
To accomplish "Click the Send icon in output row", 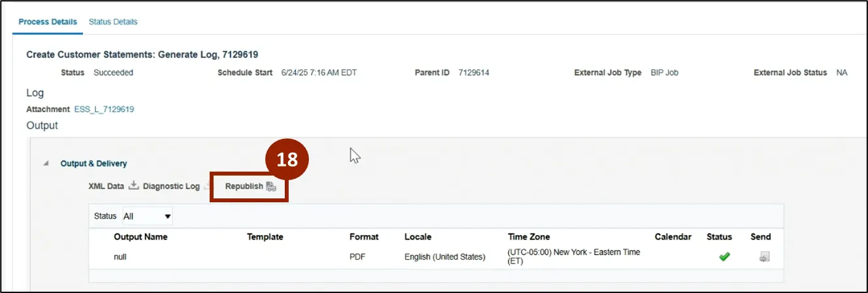I will tap(764, 257).
